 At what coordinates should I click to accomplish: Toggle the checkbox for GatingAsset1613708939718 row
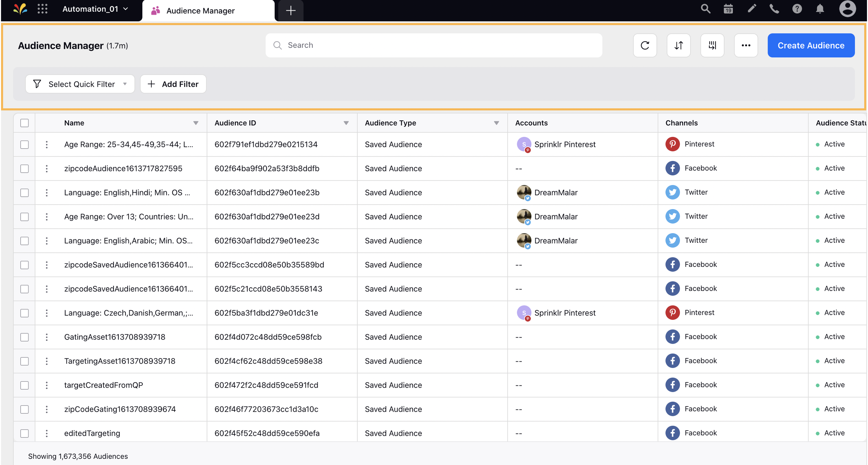tap(25, 336)
